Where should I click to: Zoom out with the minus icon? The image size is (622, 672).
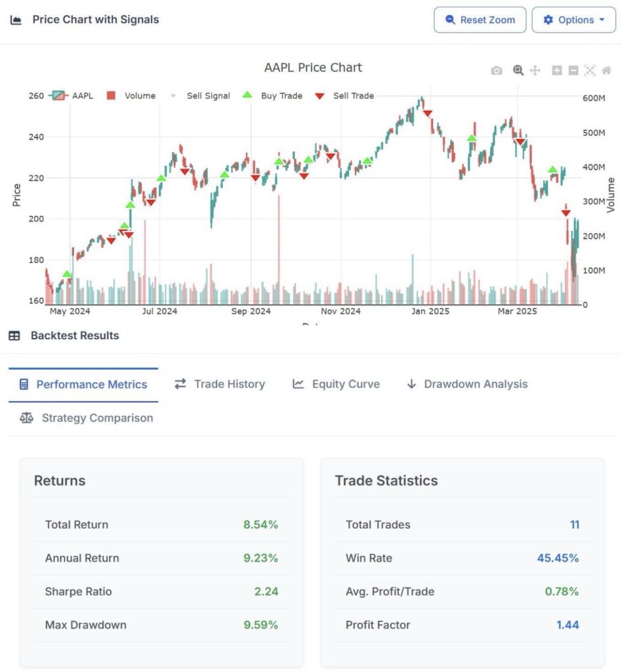pyautogui.click(x=573, y=70)
